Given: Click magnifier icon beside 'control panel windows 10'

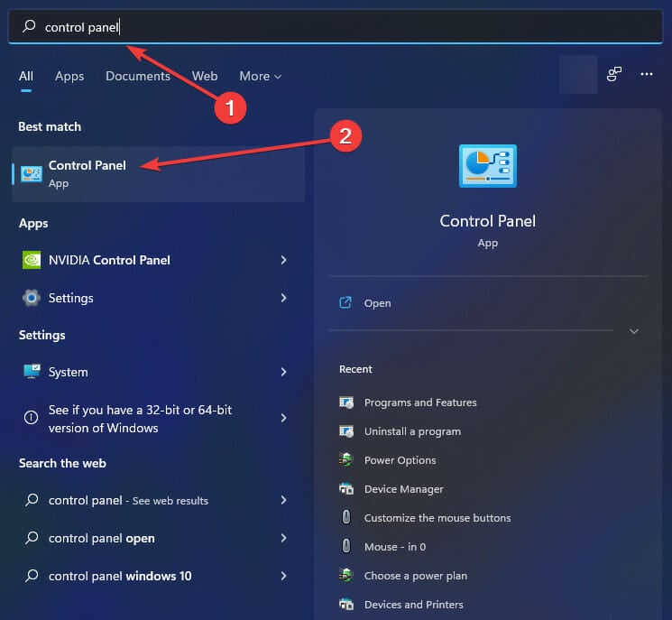Looking at the screenshot, I should [32, 576].
